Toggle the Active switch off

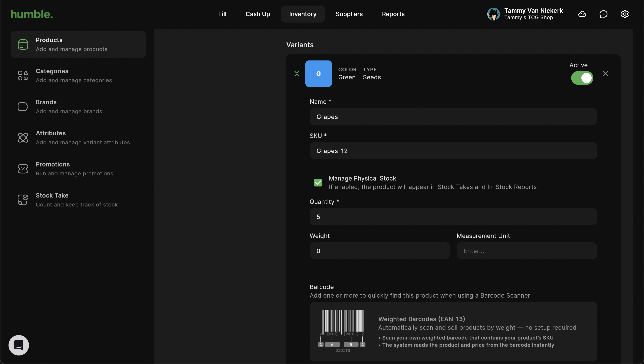582,78
